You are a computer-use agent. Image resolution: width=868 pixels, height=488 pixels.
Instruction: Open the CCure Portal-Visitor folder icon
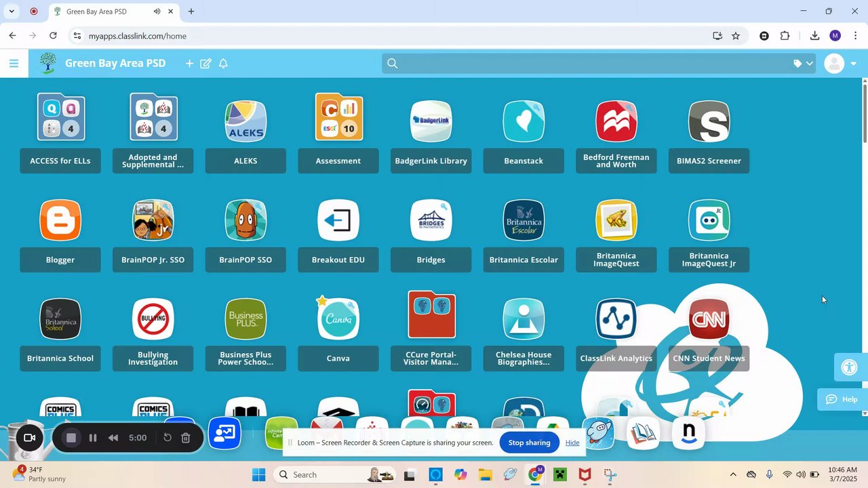coord(432,314)
